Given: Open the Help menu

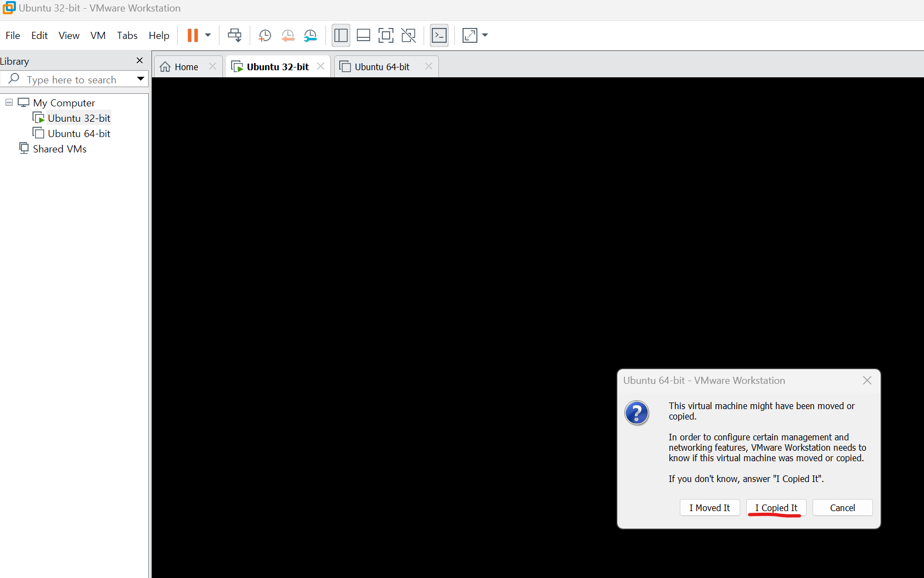Looking at the screenshot, I should click(x=159, y=36).
